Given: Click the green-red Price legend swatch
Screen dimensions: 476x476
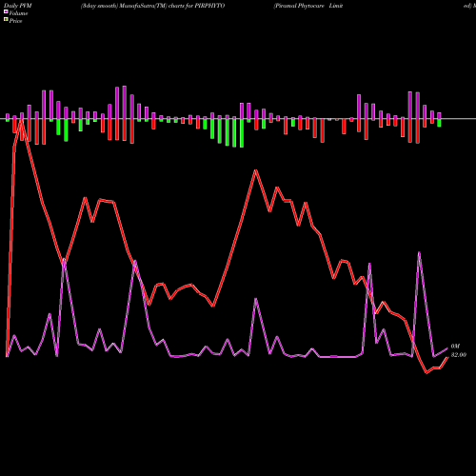Looking at the screenshot, I should 6,20.
